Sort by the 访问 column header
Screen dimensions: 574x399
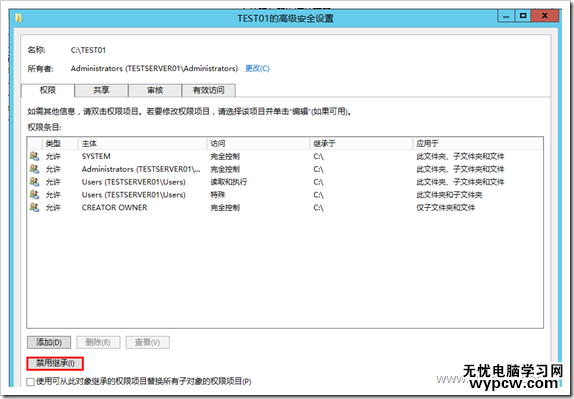(x=258, y=143)
